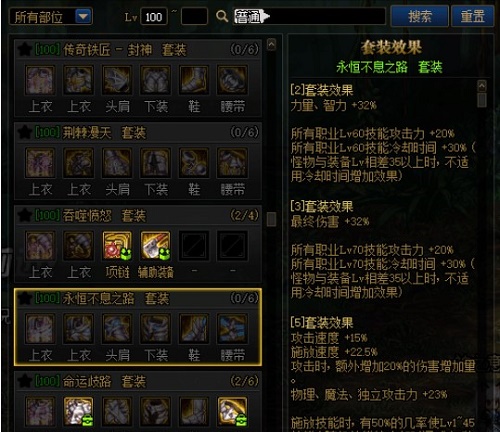The height and width of the screenshot is (432, 500).
Task: Click the 搜索 button
Action: pyautogui.click(x=419, y=16)
